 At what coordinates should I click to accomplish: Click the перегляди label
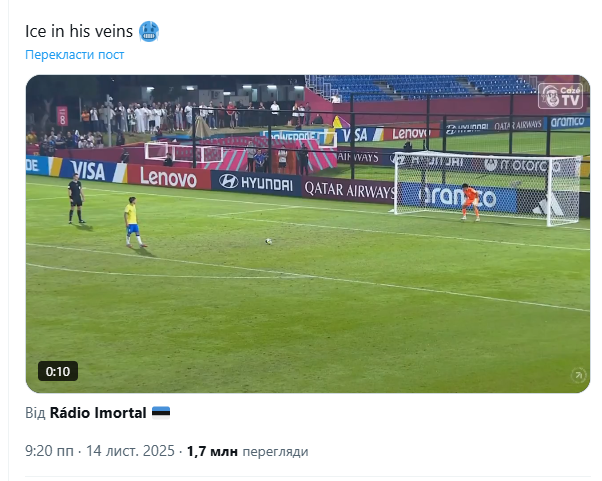(x=275, y=451)
